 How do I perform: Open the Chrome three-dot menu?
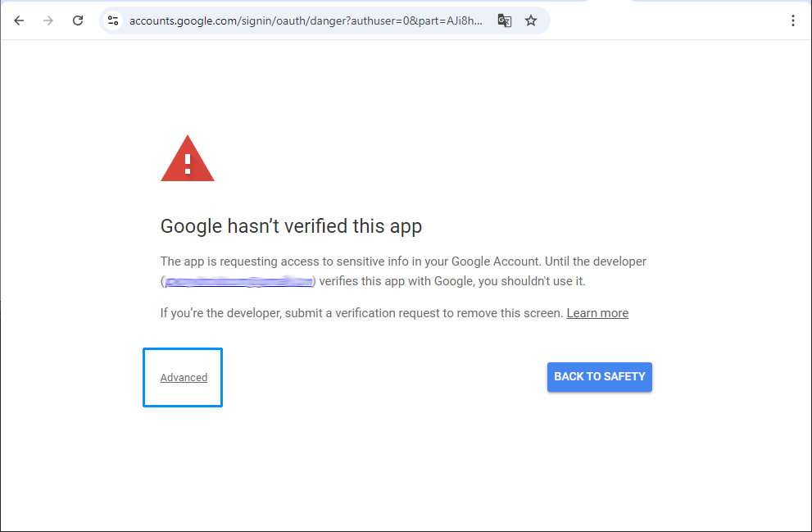point(793,20)
